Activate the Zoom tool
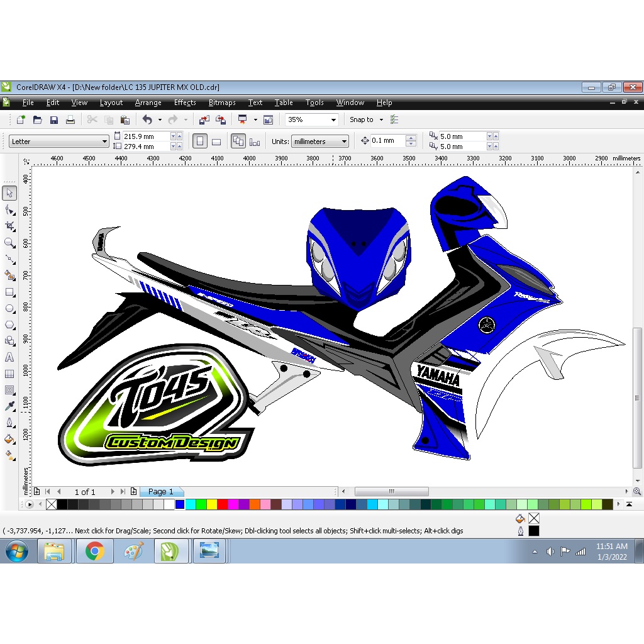 click(x=9, y=242)
